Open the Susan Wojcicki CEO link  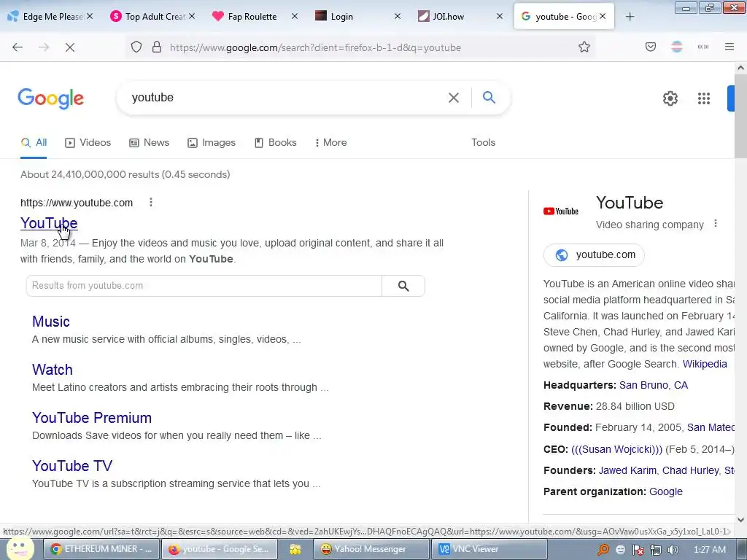point(616,449)
